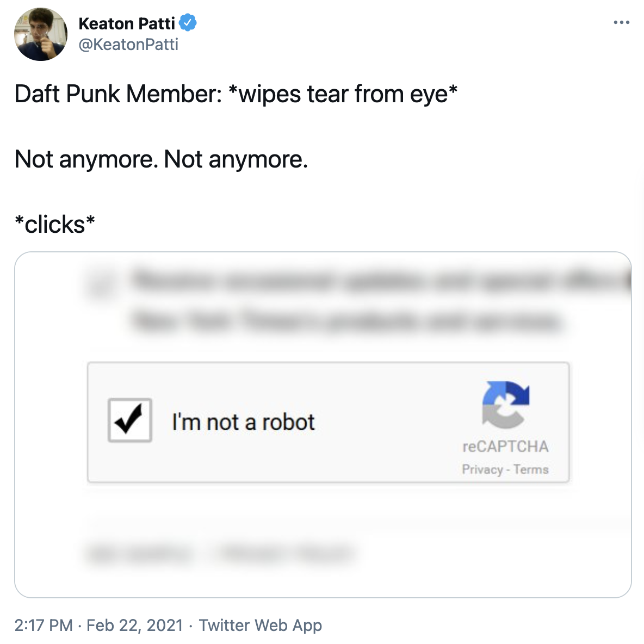Open the @KeatonPatti handle link
Screen dimensions: 644x644
[128, 45]
